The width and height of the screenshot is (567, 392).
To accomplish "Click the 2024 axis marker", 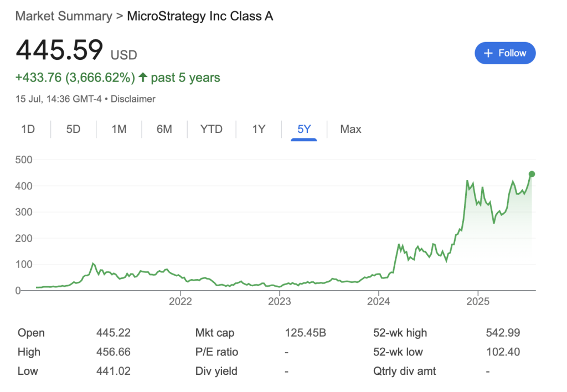I will coord(378,301).
